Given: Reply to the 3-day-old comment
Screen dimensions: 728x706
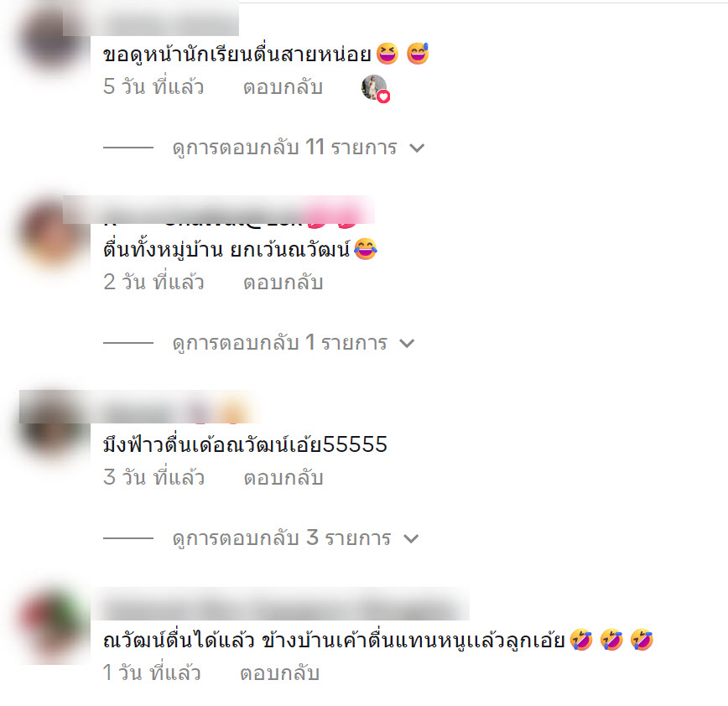Looking at the screenshot, I should click(283, 478).
